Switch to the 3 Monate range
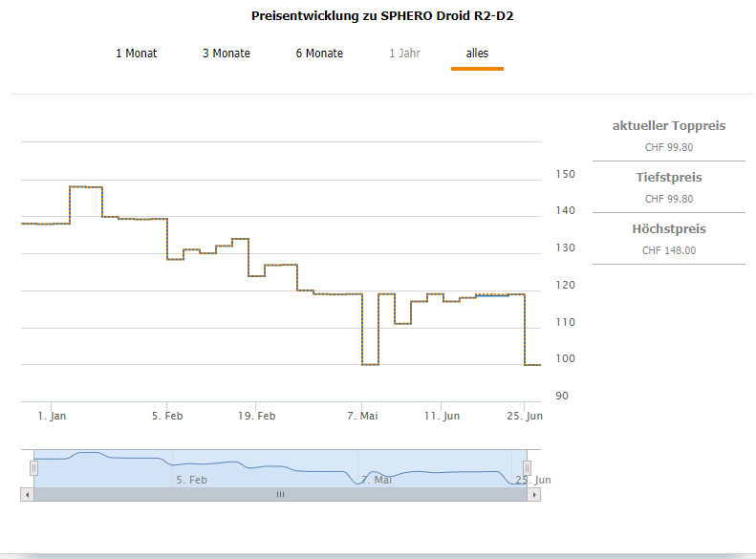Screen dimensions: 756x559 coord(226,54)
